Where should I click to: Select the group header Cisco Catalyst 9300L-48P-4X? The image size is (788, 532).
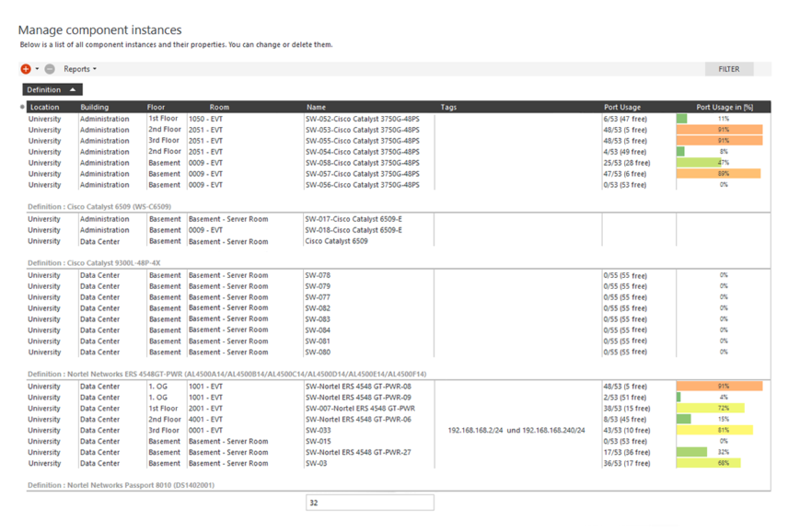(x=94, y=262)
